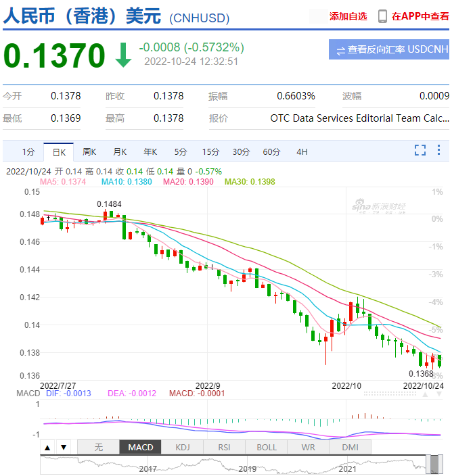
Task: Enable the KDJ indicator
Action: click(183, 448)
